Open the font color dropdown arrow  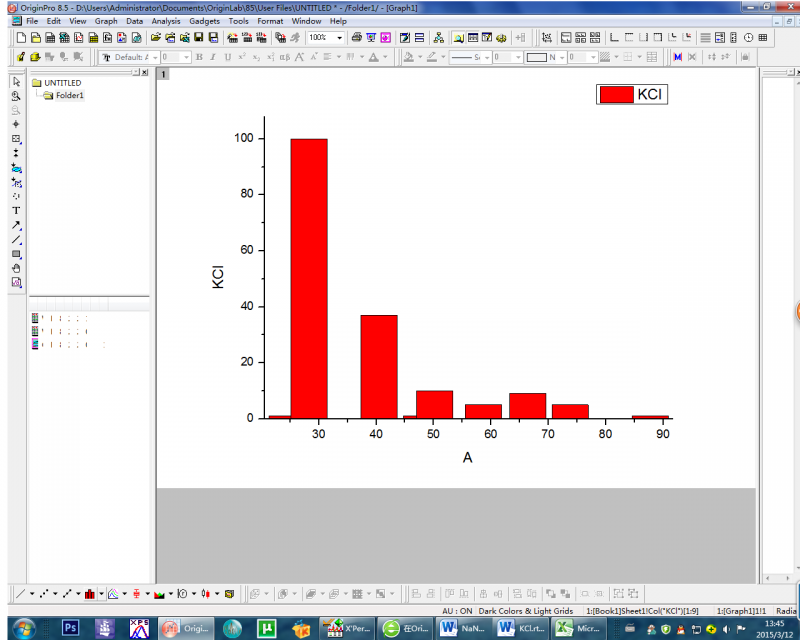(385, 57)
